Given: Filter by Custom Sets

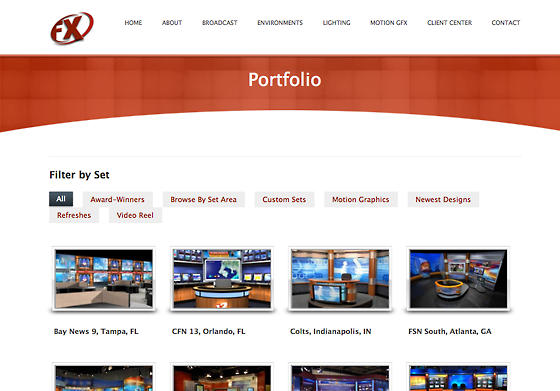Looking at the screenshot, I should (284, 199).
